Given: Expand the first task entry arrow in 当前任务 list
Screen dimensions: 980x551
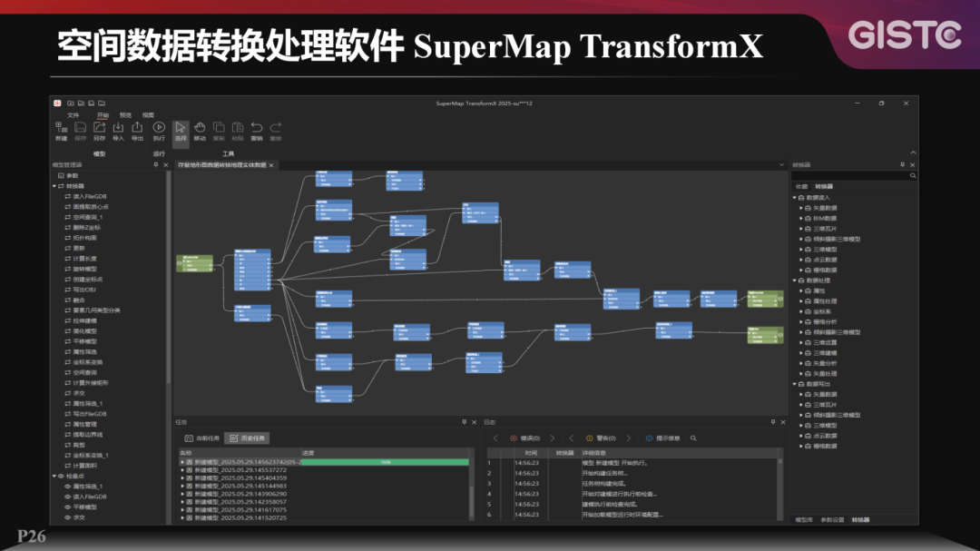Looking at the screenshot, I should 181,461.
